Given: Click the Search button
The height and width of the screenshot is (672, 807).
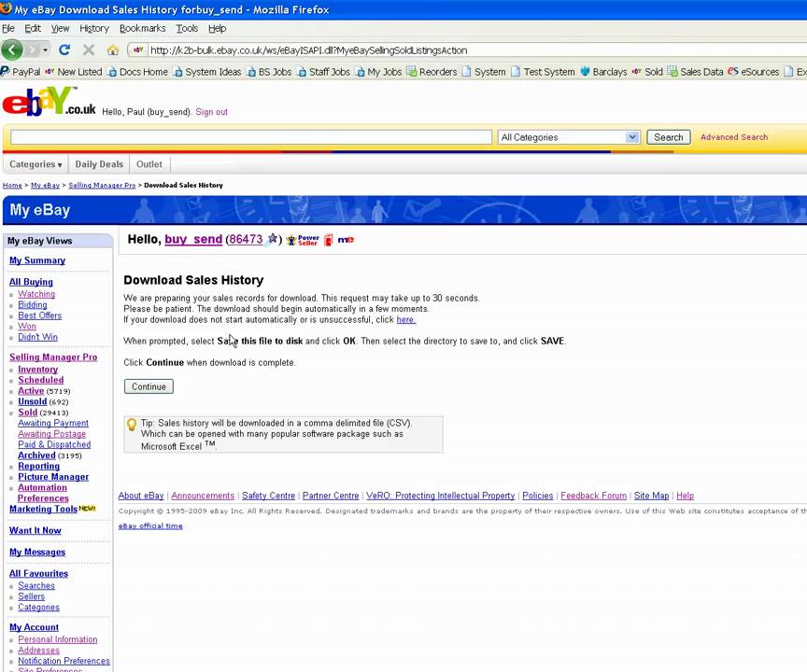Looking at the screenshot, I should click(668, 137).
